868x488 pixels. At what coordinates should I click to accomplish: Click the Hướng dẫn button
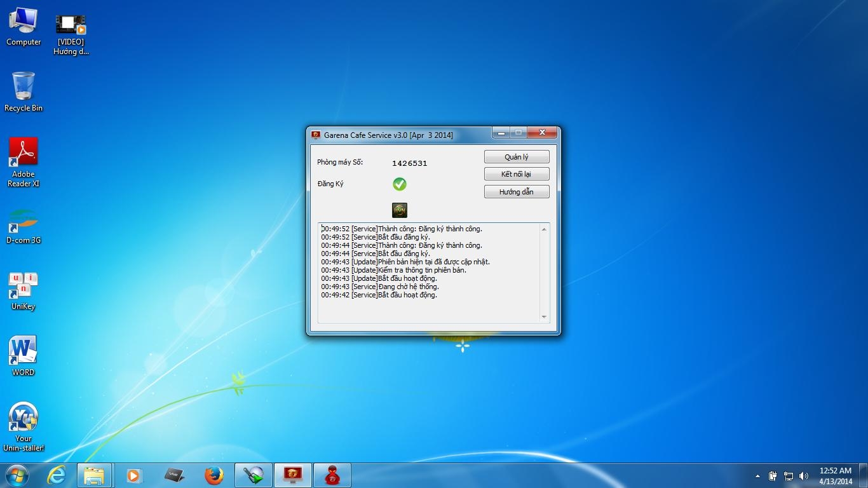click(x=516, y=192)
